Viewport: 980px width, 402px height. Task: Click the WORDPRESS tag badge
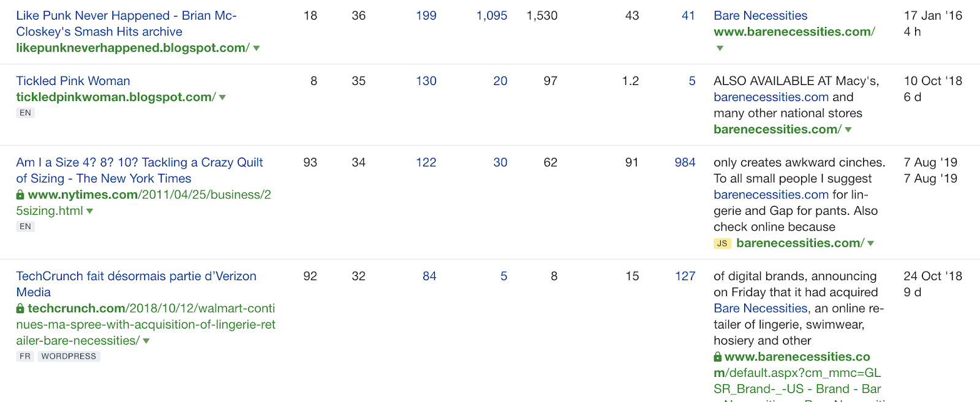click(69, 356)
